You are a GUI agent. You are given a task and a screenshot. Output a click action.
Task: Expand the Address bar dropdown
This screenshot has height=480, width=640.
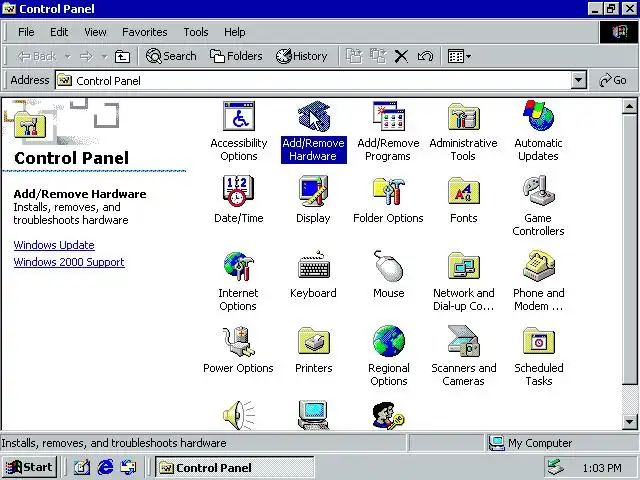coord(578,80)
